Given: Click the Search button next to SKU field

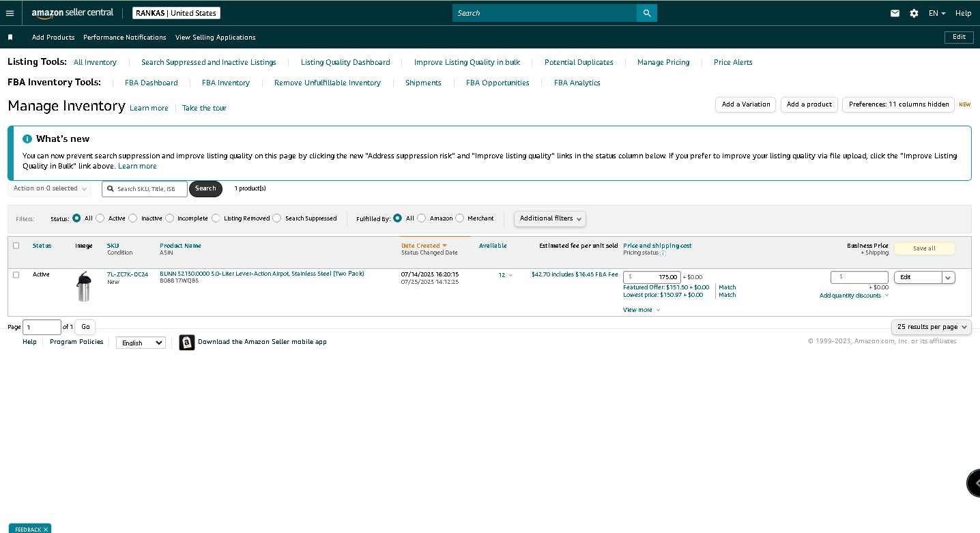Looking at the screenshot, I should [x=205, y=188].
